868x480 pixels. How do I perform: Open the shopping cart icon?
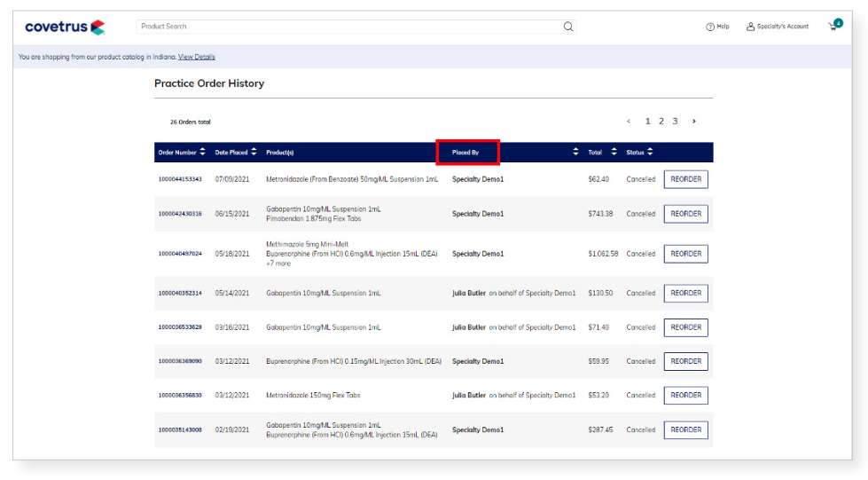click(x=835, y=26)
